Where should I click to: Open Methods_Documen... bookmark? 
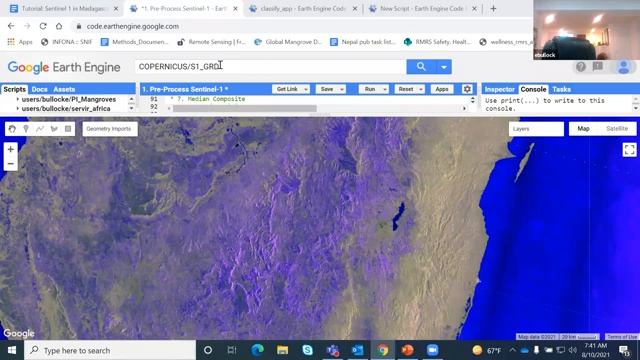coord(134,42)
